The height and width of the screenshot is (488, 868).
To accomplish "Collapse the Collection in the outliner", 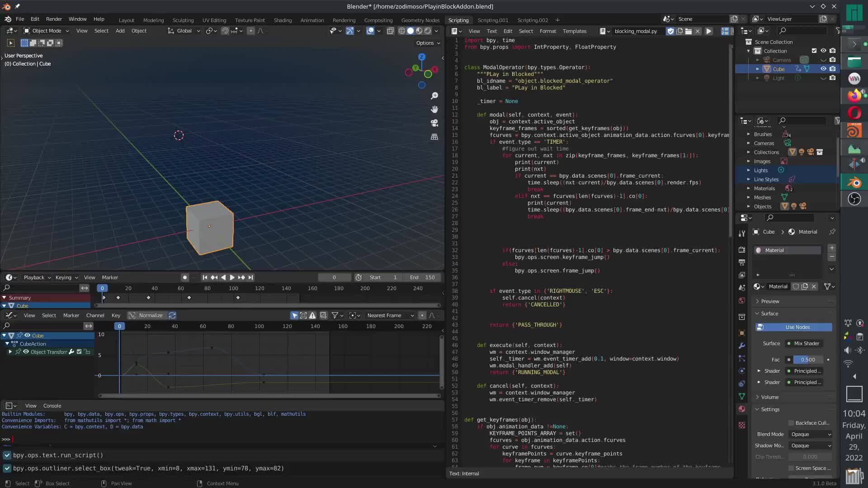I will (x=749, y=51).
